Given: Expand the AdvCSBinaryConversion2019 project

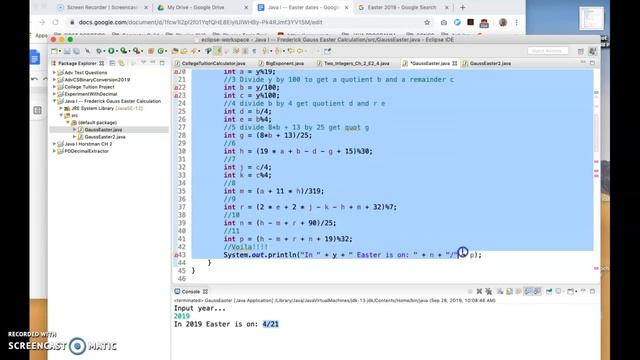Looking at the screenshot, I should coord(54,80).
